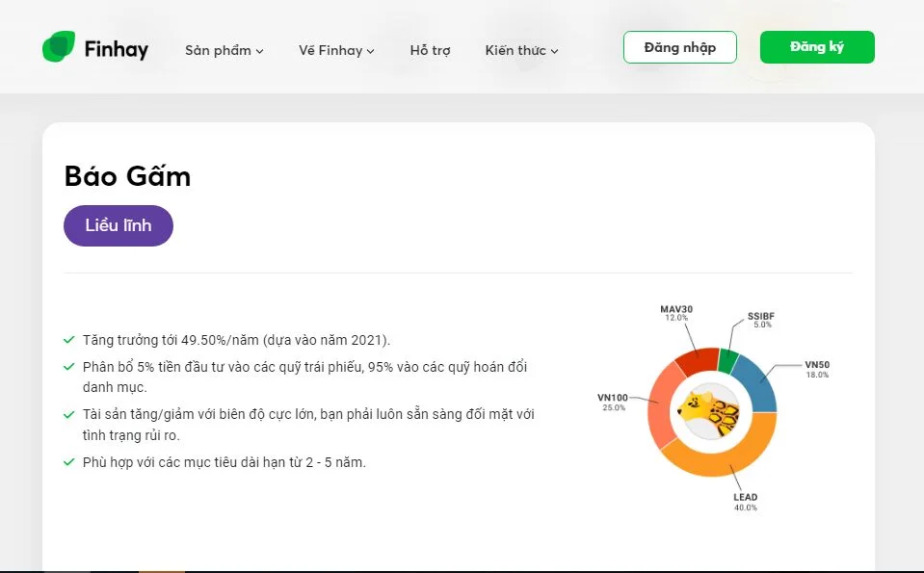924x573 pixels.
Task: Click the green Đăng ký button
Action: click(x=817, y=47)
